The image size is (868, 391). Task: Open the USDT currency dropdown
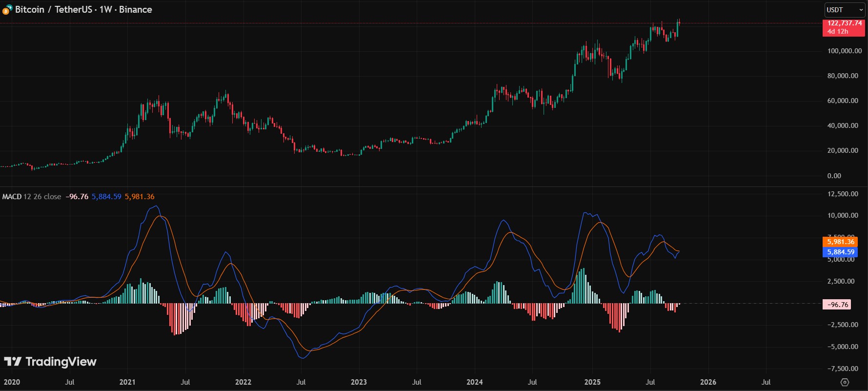[x=845, y=10]
